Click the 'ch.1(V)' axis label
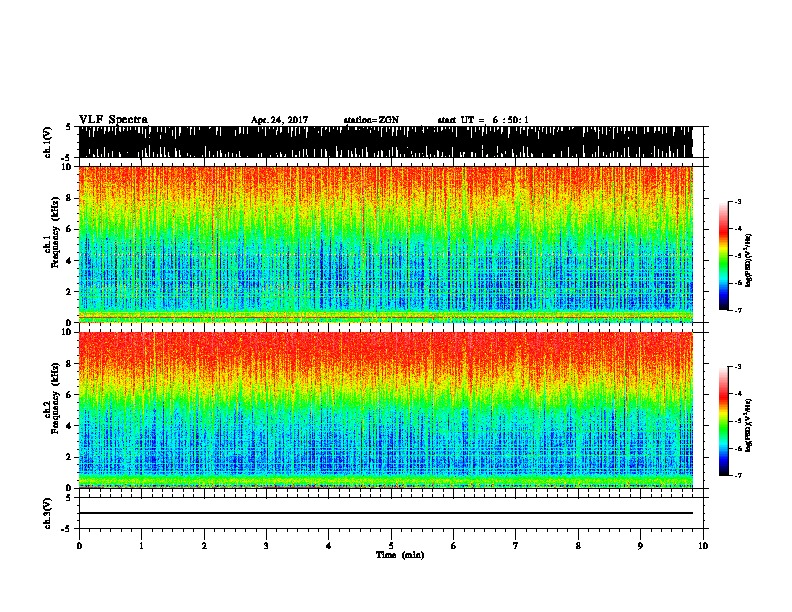This screenshot has height=612, width=792. point(48,142)
